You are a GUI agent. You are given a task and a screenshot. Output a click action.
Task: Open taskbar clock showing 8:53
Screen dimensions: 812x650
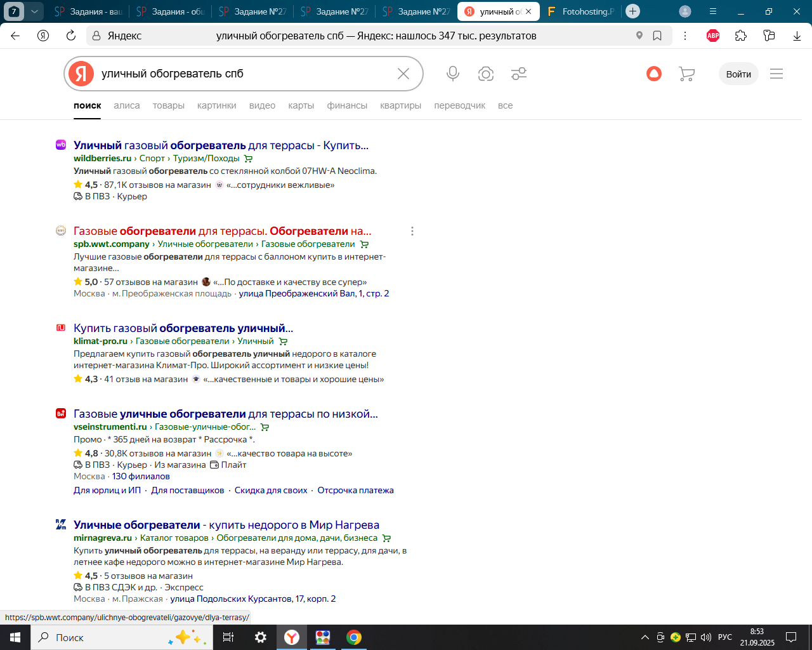coord(757,637)
